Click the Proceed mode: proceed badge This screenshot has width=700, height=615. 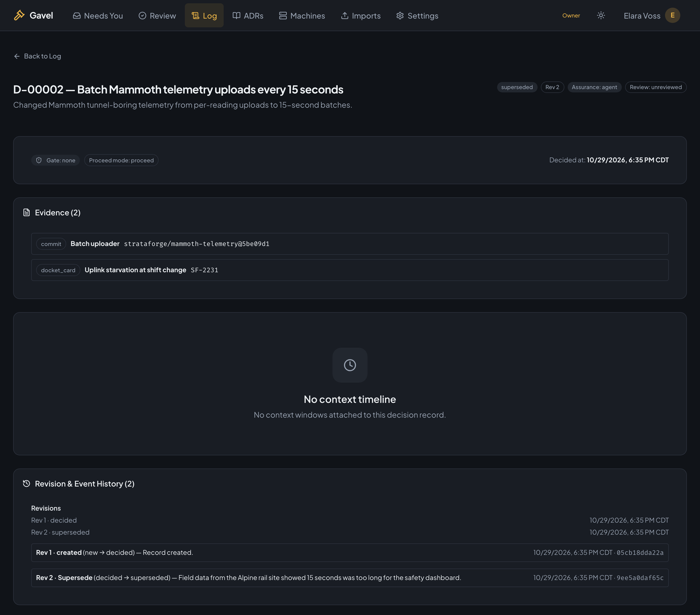click(122, 160)
